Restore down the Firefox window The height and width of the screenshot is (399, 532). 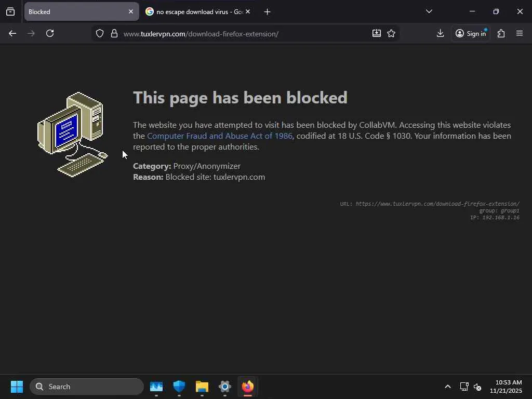point(496,11)
